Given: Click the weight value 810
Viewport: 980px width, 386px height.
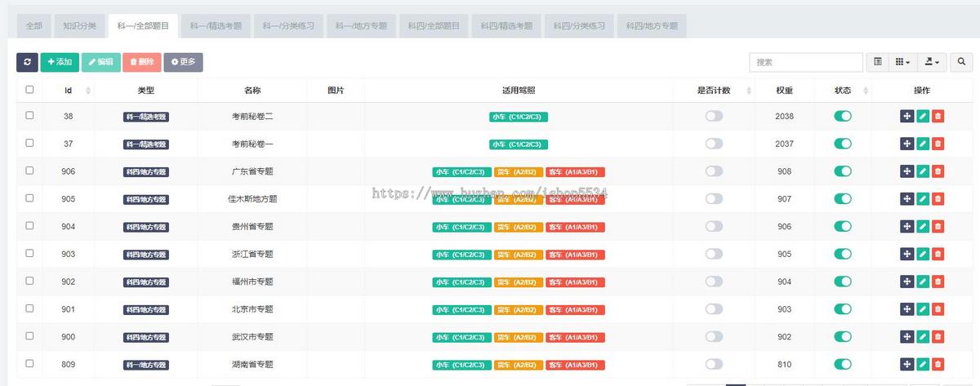Looking at the screenshot, I should click(784, 365).
